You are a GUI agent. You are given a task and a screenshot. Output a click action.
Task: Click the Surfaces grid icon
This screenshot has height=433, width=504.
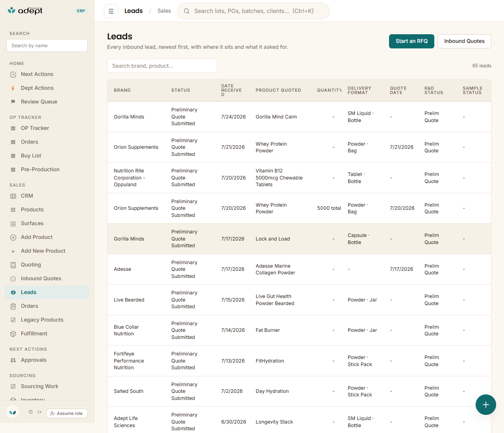pos(13,224)
